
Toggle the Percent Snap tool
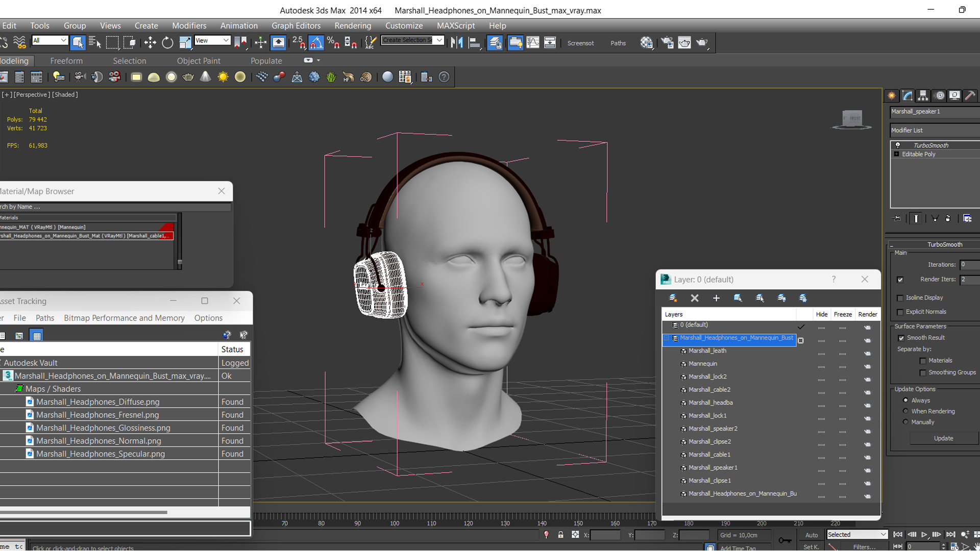pyautogui.click(x=333, y=42)
